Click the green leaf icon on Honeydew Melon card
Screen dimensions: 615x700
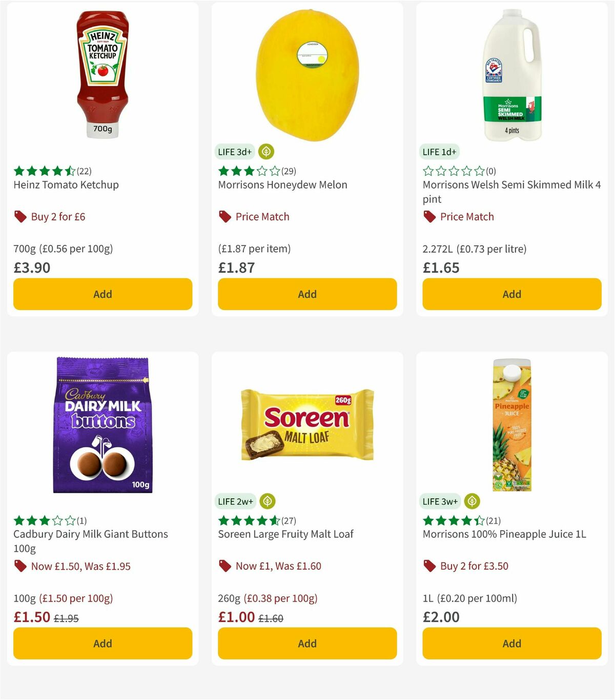266,152
